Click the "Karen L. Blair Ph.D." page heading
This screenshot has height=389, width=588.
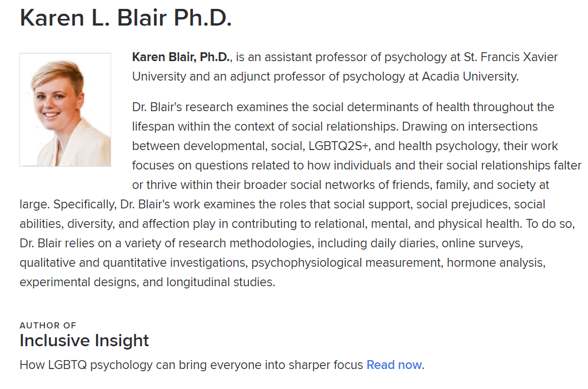[126, 18]
